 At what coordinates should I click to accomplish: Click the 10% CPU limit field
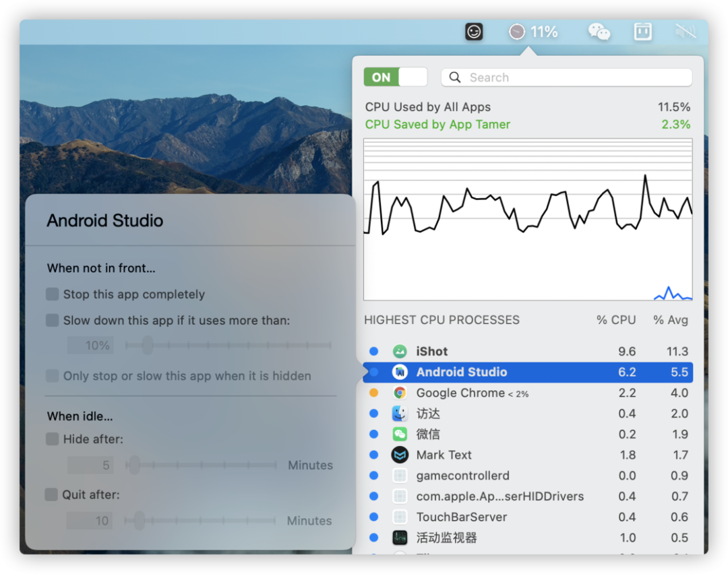(x=90, y=345)
